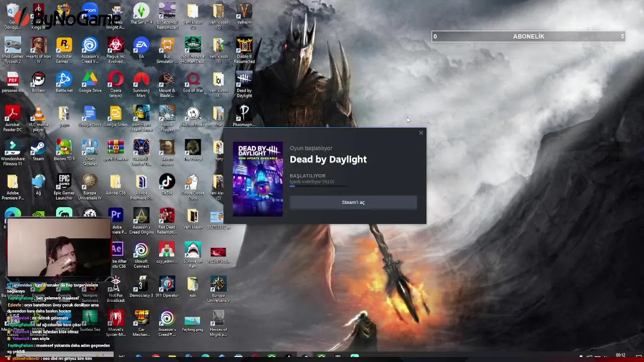644x362 pixels.
Task: Select the Wondershare Filmora 11 icon
Action: tap(13, 153)
